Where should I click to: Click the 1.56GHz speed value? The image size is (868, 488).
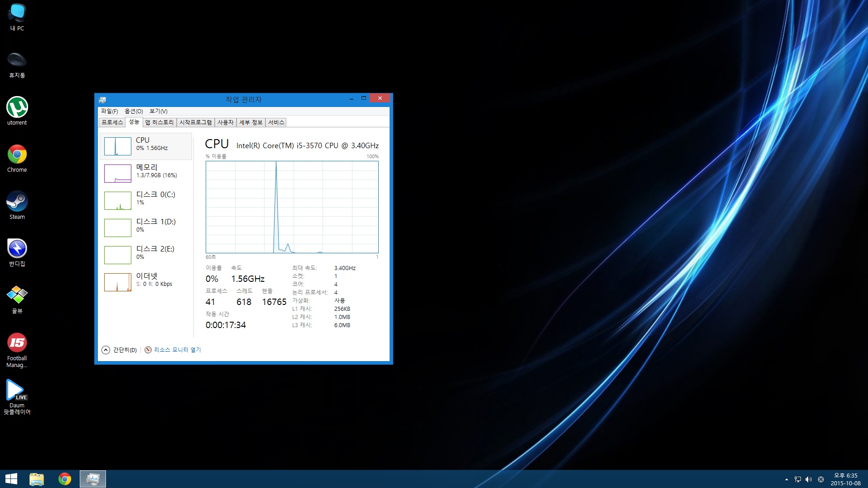(248, 279)
